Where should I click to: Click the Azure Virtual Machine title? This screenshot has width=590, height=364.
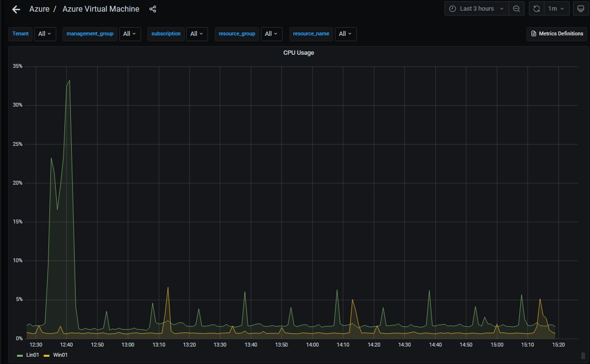[100, 9]
